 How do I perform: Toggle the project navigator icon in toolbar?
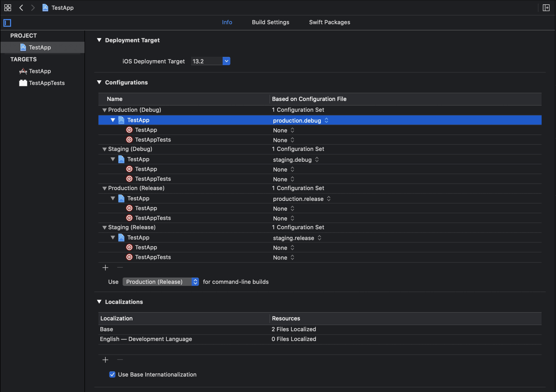coord(8,8)
